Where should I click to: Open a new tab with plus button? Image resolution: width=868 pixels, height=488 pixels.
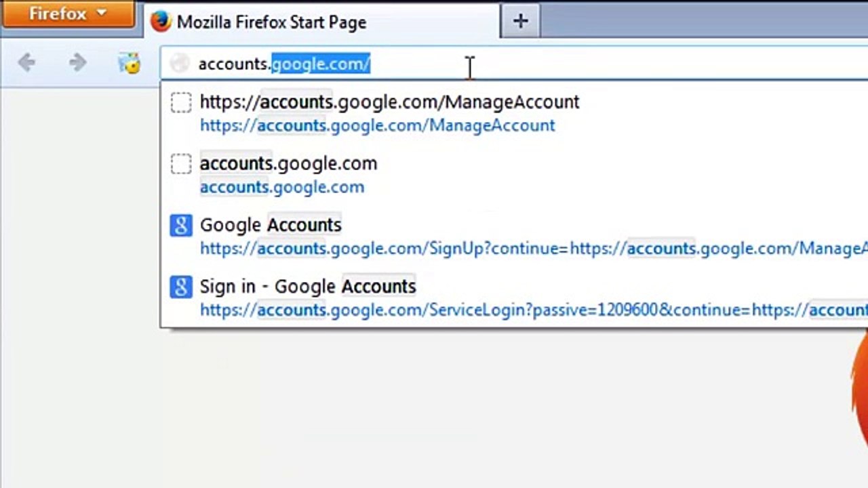[520, 22]
